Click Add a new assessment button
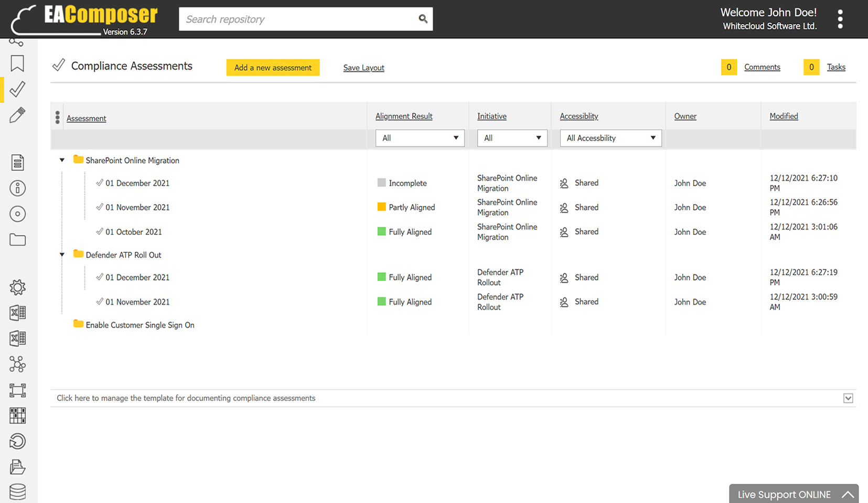 coord(273,68)
